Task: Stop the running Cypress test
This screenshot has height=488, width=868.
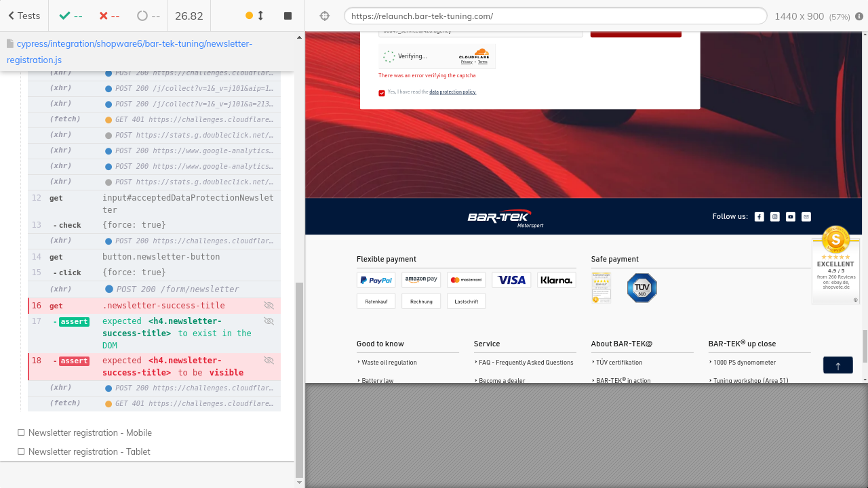Action: (x=288, y=16)
